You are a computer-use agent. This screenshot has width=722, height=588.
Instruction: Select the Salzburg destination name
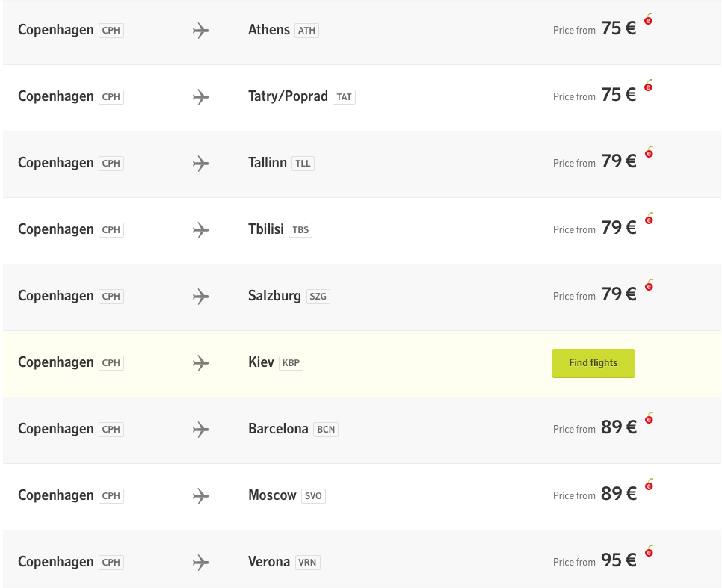tap(274, 296)
